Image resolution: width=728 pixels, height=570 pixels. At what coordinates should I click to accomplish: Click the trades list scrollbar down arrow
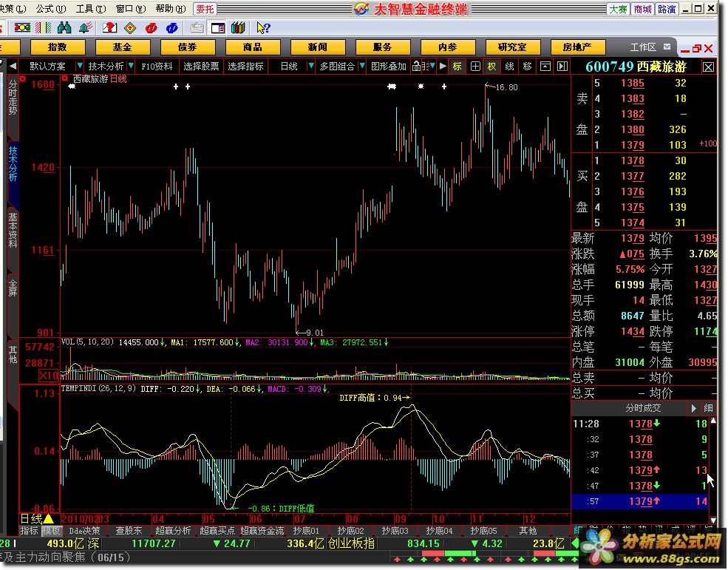pos(714,520)
